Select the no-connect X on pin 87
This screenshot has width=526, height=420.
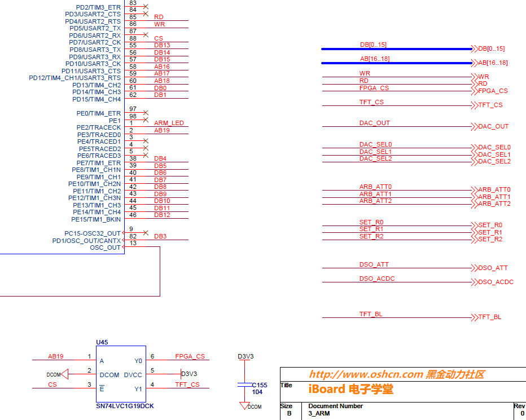click(146, 35)
